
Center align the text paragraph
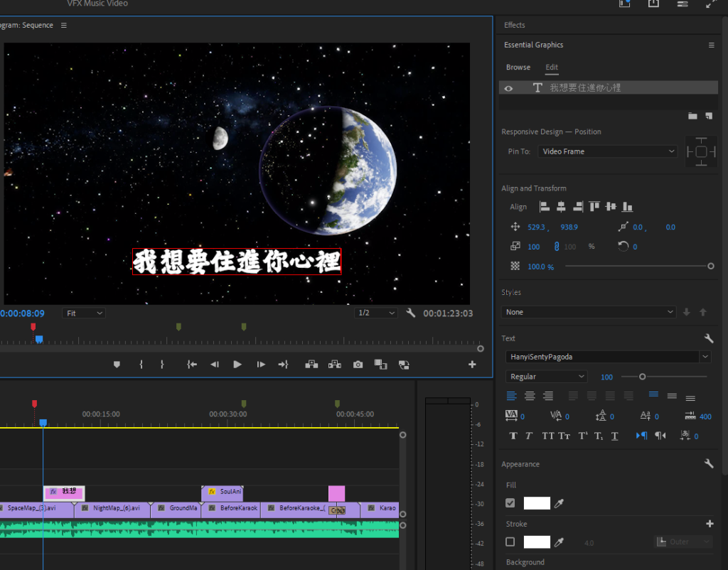tap(530, 396)
